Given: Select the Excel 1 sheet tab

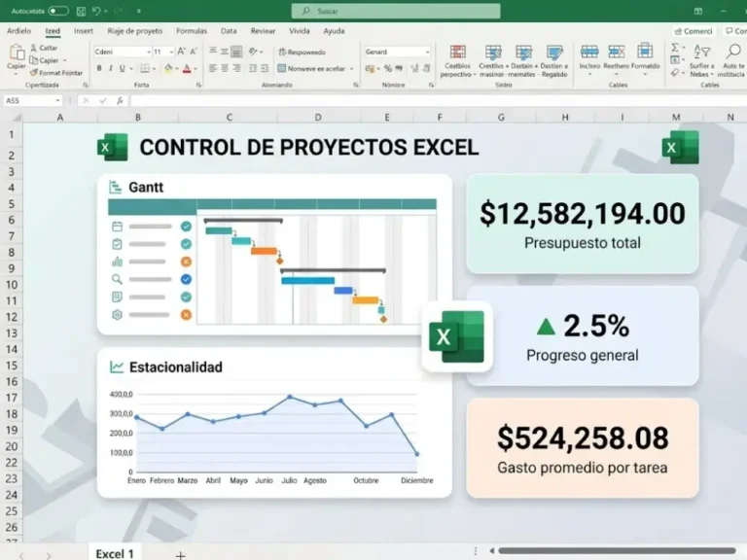Looking at the screenshot, I should tap(115, 553).
